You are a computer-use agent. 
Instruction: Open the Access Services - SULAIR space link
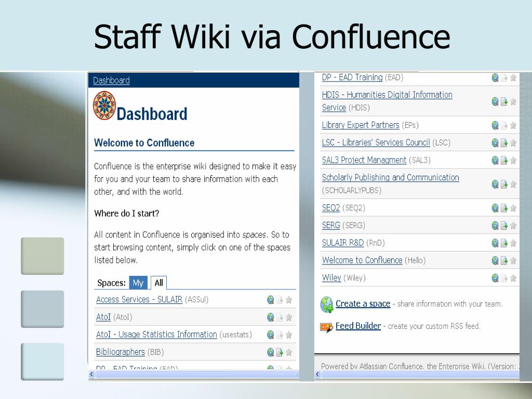click(x=139, y=299)
